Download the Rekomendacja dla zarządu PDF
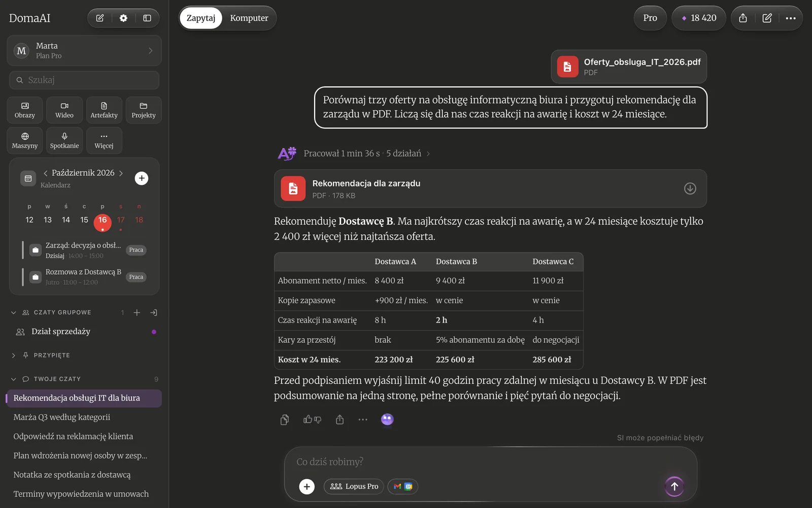812x508 pixels. click(690, 188)
